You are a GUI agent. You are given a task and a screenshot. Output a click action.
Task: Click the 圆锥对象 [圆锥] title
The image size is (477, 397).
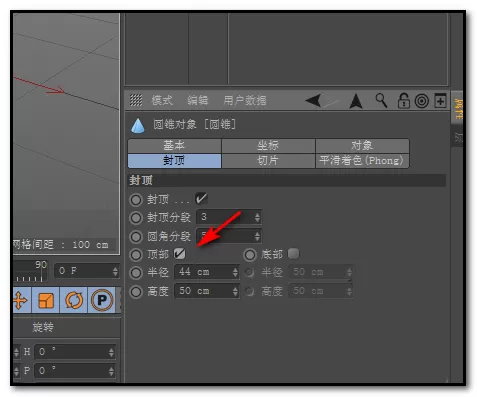[194, 124]
